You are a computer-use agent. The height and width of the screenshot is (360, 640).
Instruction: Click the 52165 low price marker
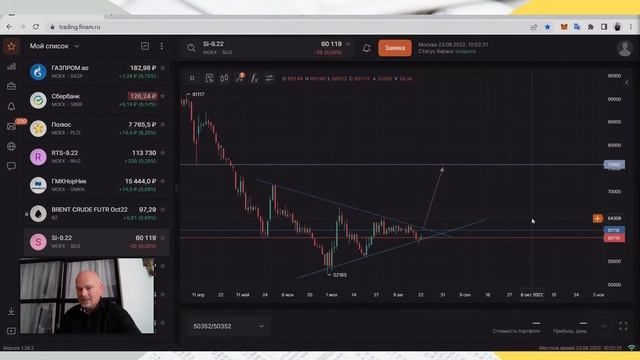pyautogui.click(x=340, y=275)
